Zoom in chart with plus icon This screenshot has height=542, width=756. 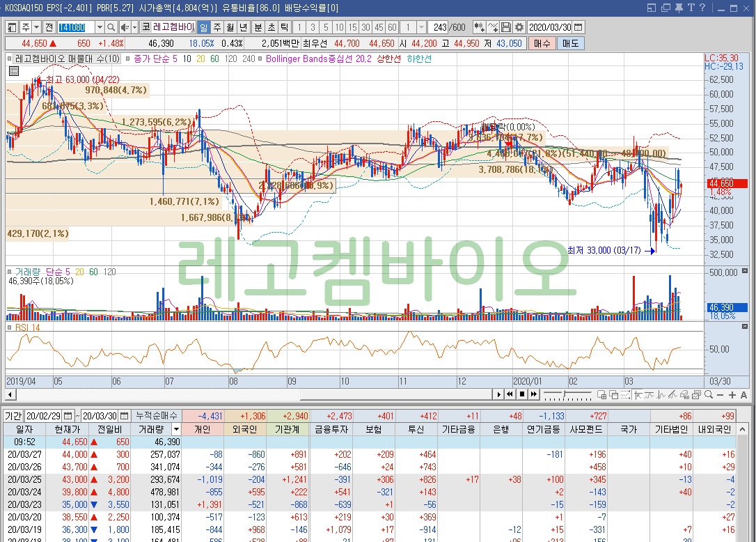pyautogui.click(x=732, y=395)
